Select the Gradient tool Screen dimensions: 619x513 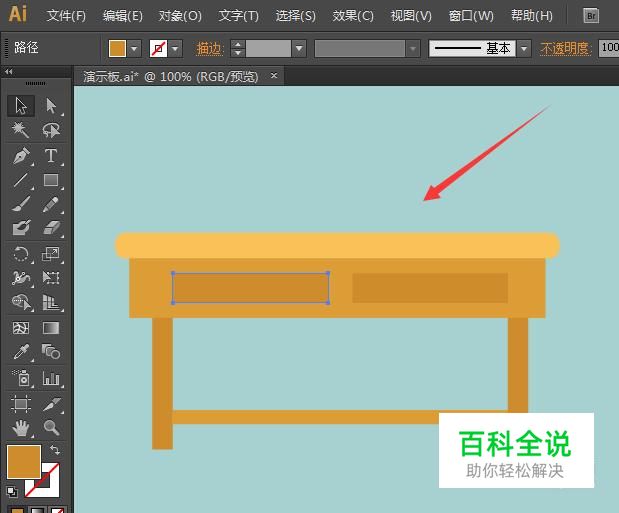click(51, 328)
